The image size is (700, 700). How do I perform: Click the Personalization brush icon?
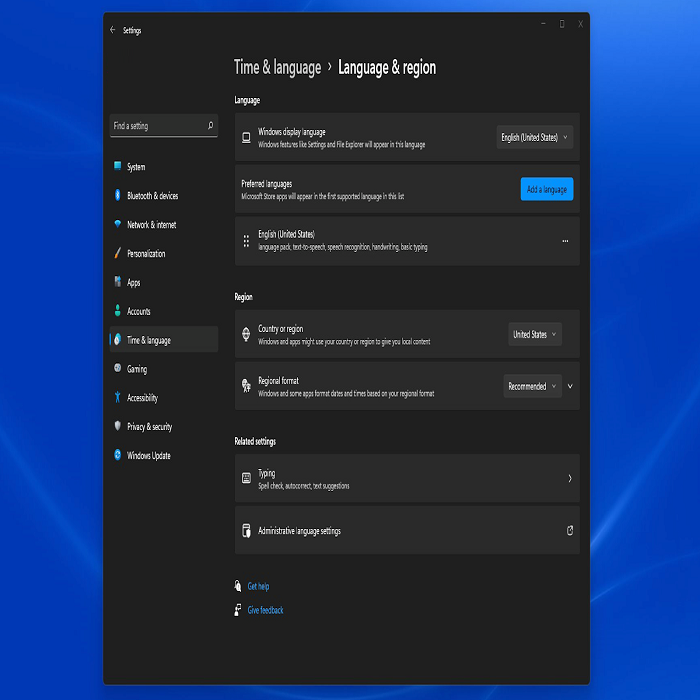117,253
